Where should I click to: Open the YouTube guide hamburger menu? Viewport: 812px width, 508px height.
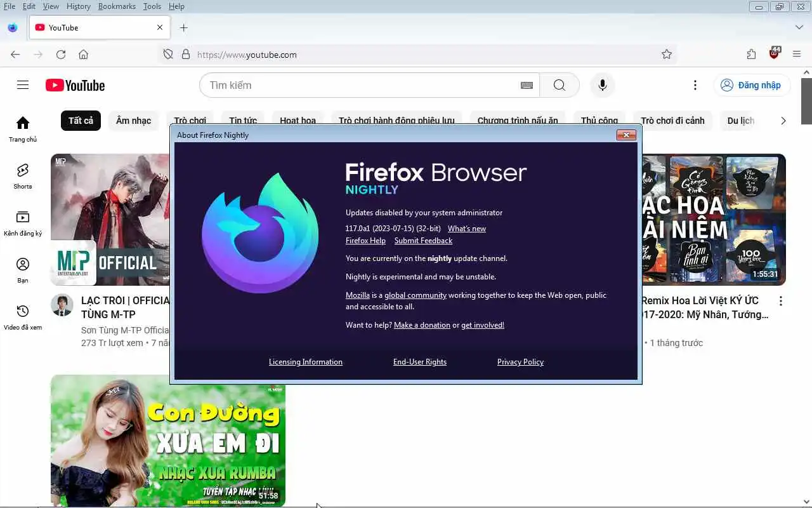click(x=23, y=85)
